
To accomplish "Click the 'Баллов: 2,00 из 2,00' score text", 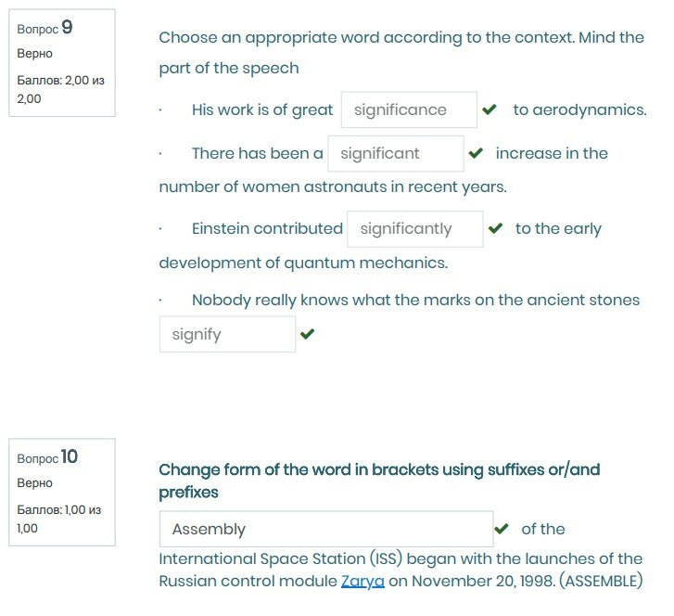I will coord(60,89).
